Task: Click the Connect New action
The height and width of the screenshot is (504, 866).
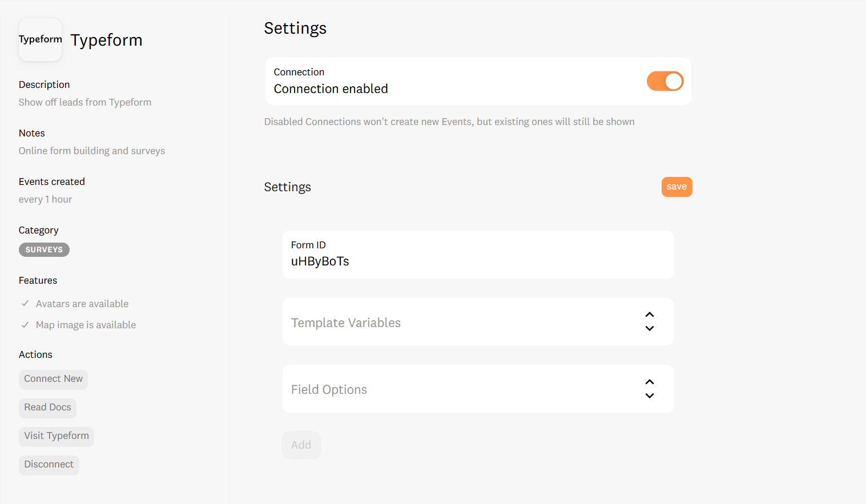Action: (53, 379)
